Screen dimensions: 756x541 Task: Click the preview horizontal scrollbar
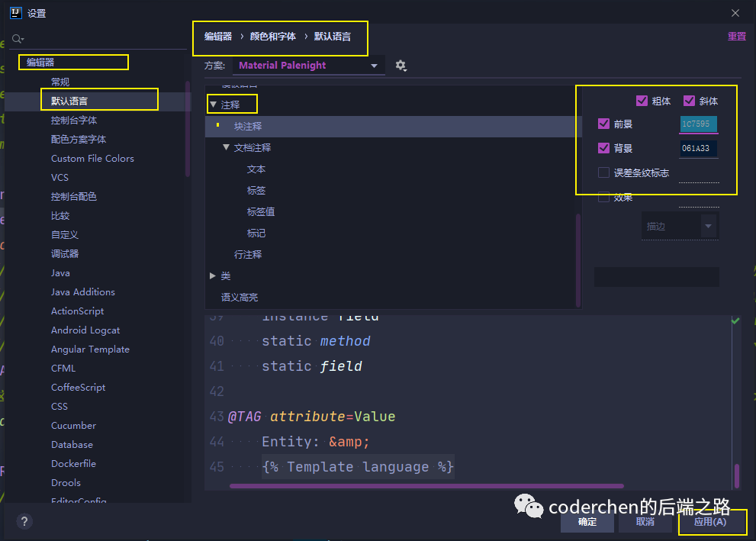click(426, 486)
